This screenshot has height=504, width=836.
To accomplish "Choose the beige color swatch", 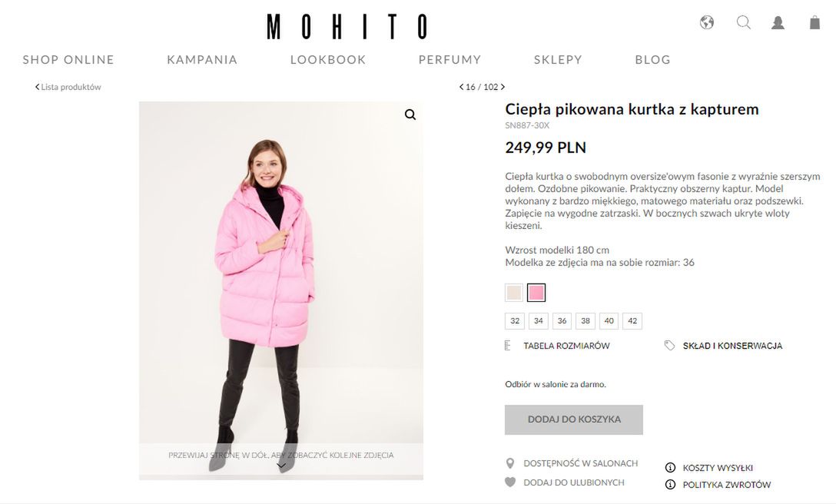I will coord(514,293).
